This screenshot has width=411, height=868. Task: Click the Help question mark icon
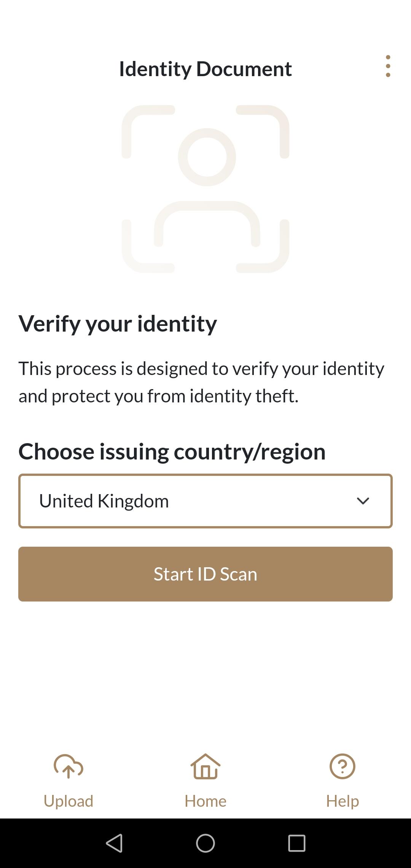pyautogui.click(x=342, y=766)
